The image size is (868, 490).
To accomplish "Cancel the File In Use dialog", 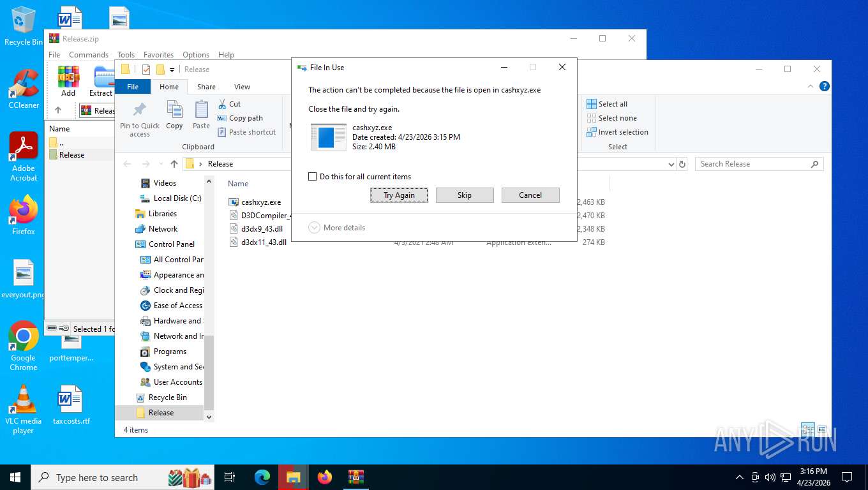I will point(530,195).
